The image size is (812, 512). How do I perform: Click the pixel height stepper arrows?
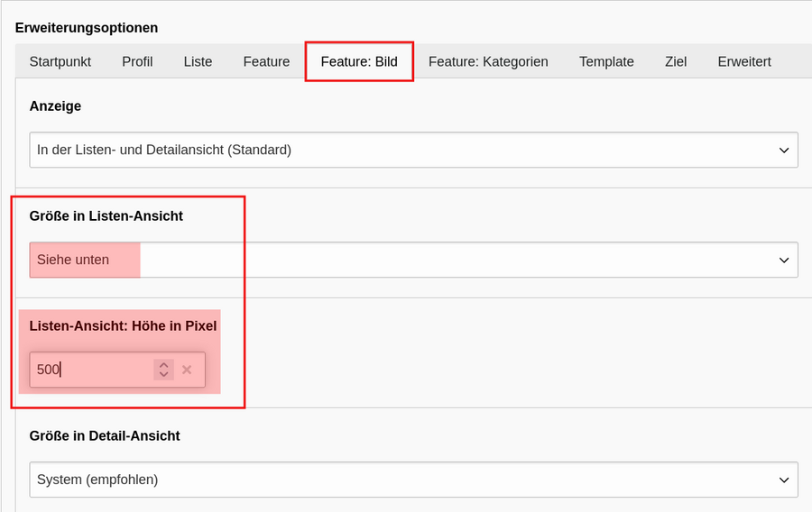163,370
